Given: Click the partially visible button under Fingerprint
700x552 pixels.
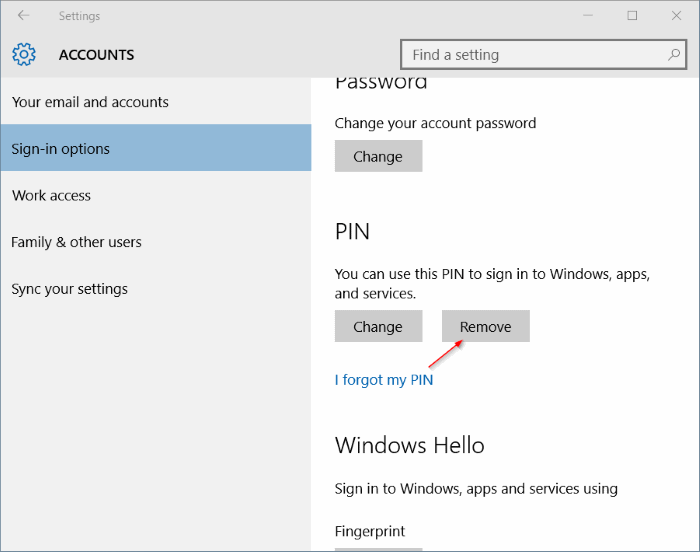Looking at the screenshot, I should click(x=378, y=548).
